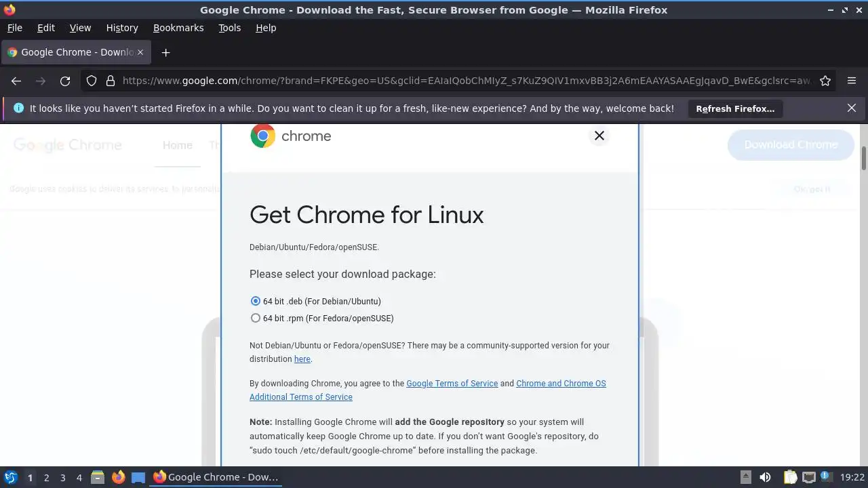868x488 pixels.
Task: Open the removable media tray icon
Action: [745, 477]
